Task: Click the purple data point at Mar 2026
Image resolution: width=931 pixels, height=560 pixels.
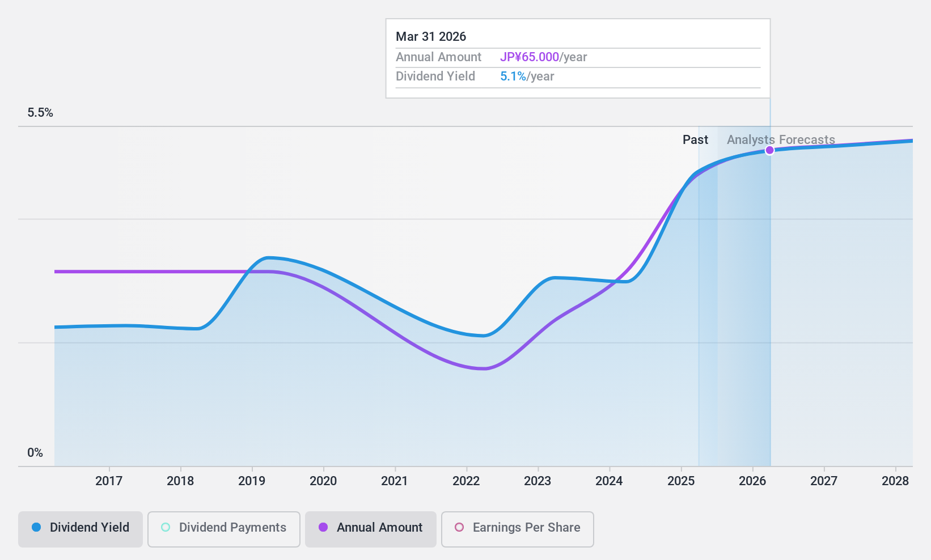Action: (769, 150)
